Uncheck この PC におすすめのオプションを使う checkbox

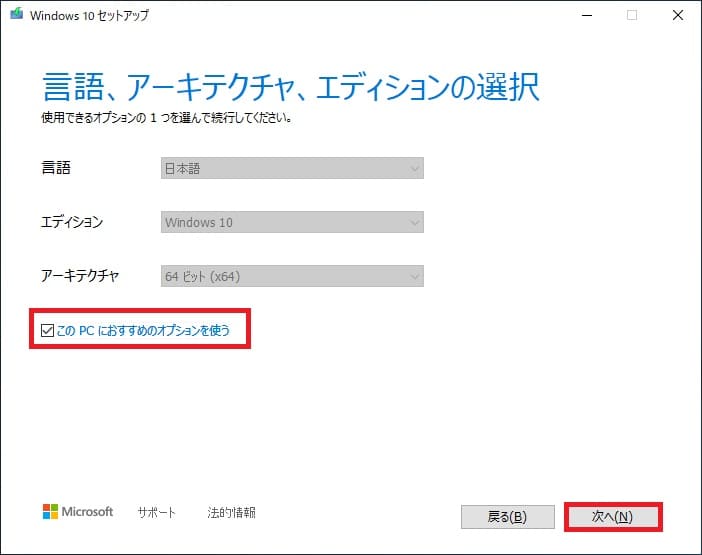tap(47, 330)
